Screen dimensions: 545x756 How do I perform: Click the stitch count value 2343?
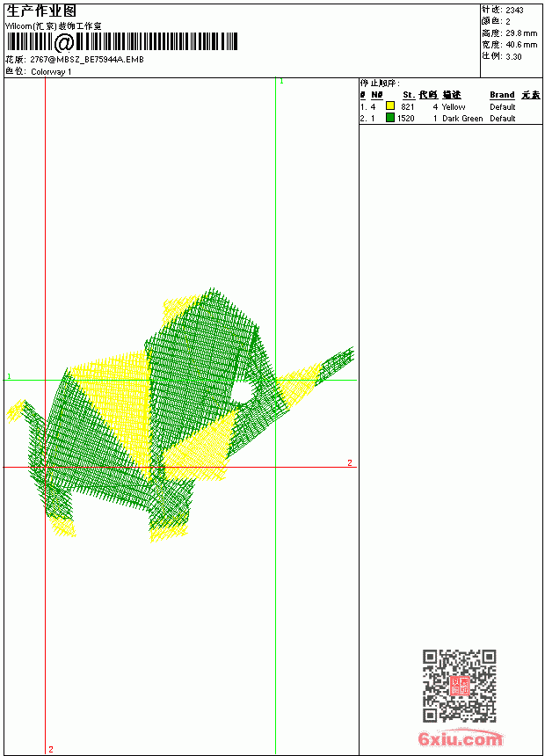(514, 10)
